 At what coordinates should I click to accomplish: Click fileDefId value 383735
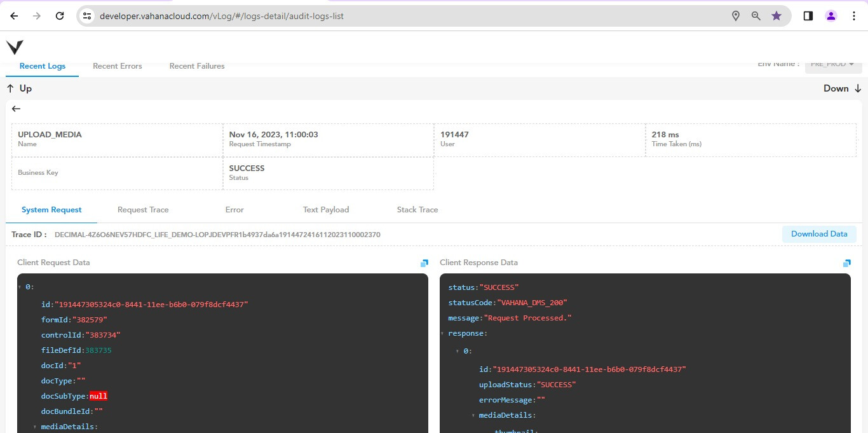click(x=98, y=350)
